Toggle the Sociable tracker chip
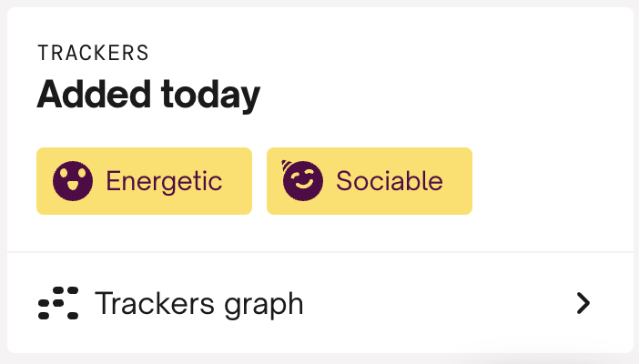This screenshot has height=364, width=639. pyautogui.click(x=369, y=181)
